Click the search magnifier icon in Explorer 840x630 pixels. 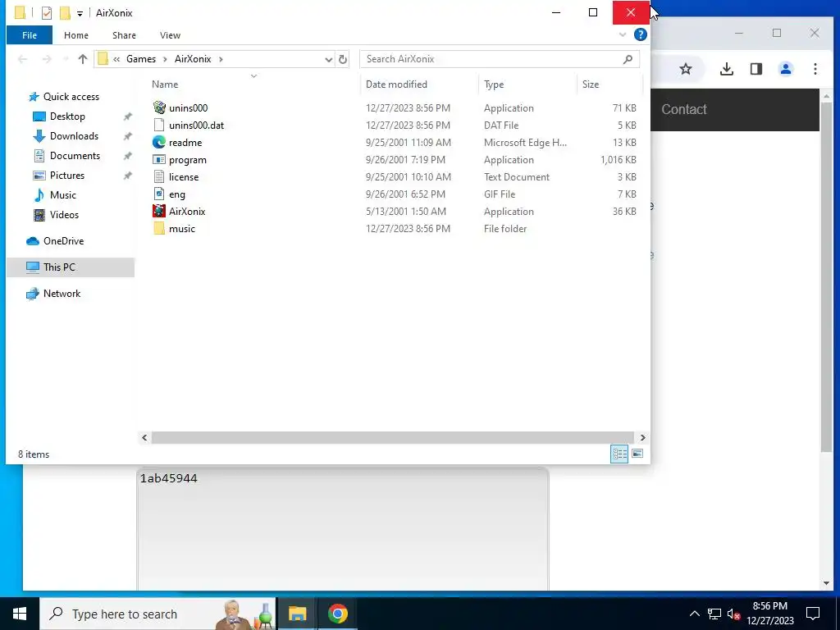point(628,59)
